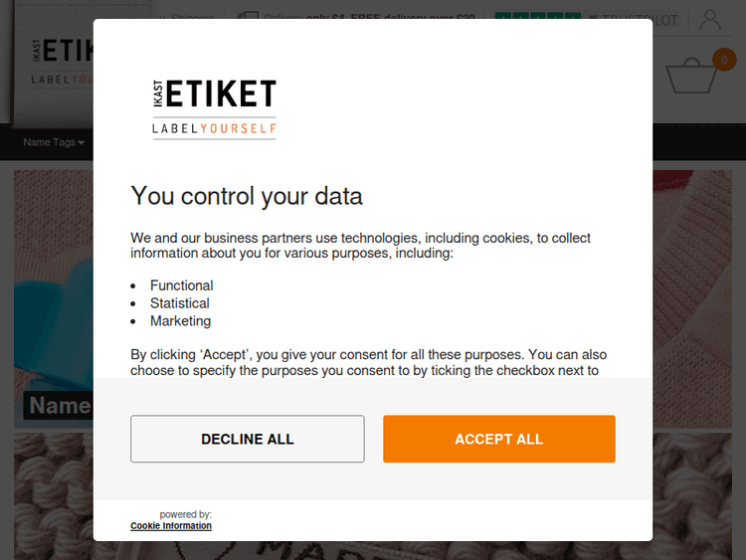Click the Name banner image caption
This screenshot has width=746, height=560.
pos(60,405)
